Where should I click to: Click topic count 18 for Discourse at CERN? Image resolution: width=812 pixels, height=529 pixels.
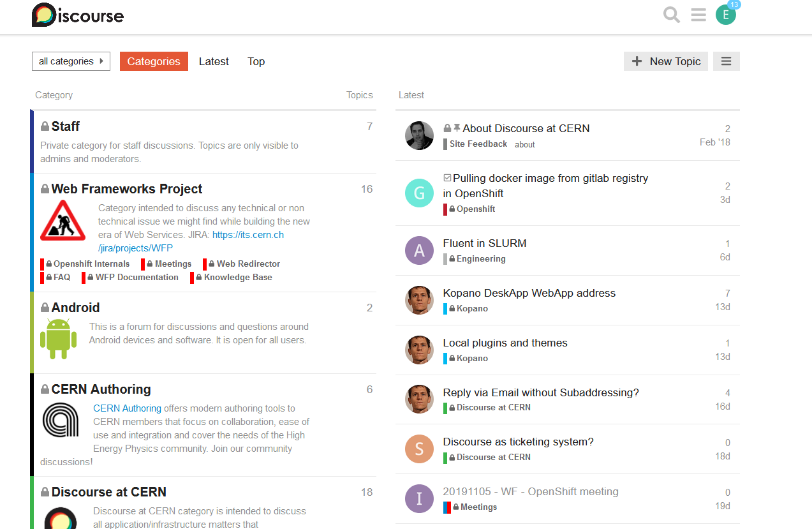click(367, 492)
